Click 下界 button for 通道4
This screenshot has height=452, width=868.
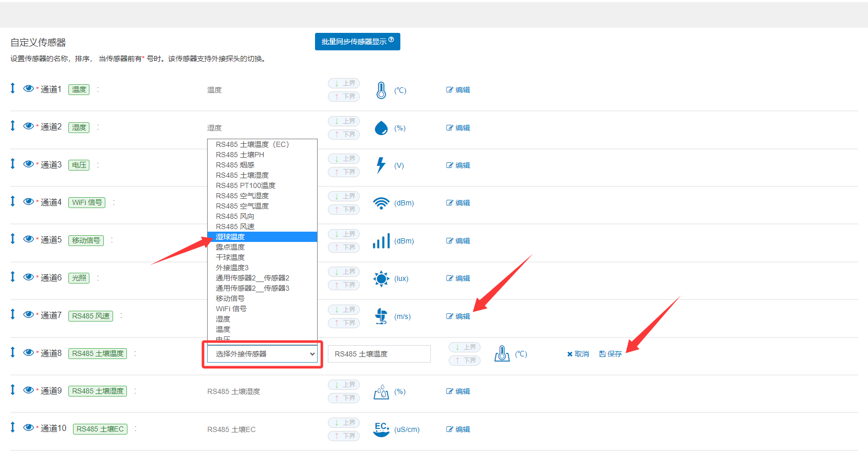pyautogui.click(x=344, y=210)
